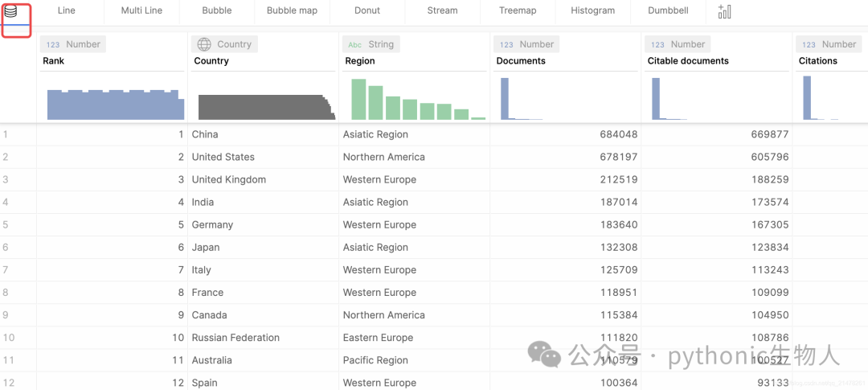
Task: Open Region column String type selector
Action: pos(371,44)
